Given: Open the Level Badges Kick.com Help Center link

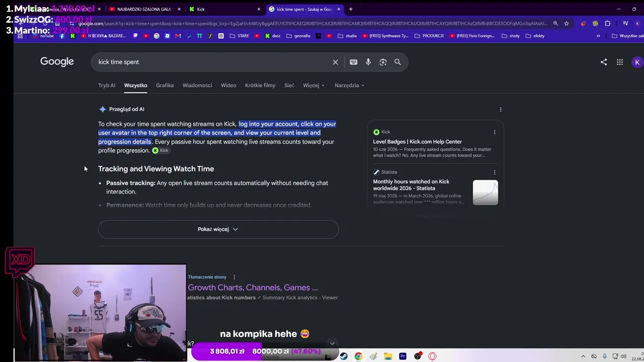Looking at the screenshot, I should [x=417, y=142].
